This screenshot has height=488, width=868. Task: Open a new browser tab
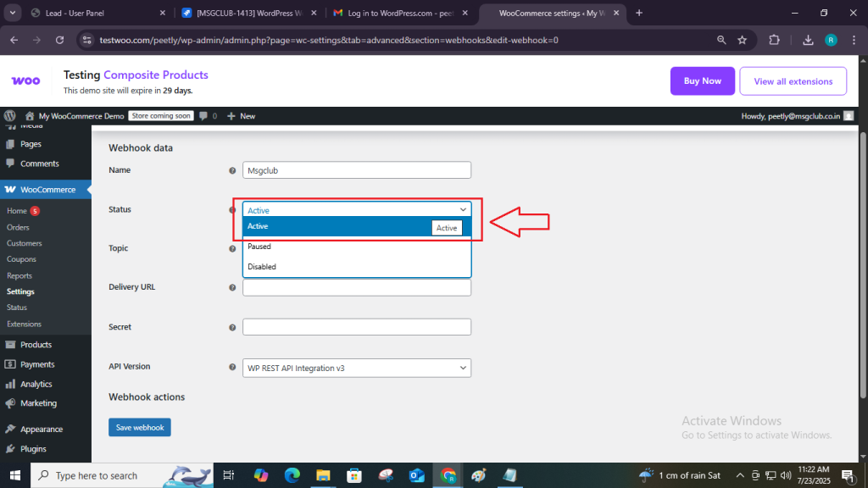639,13
